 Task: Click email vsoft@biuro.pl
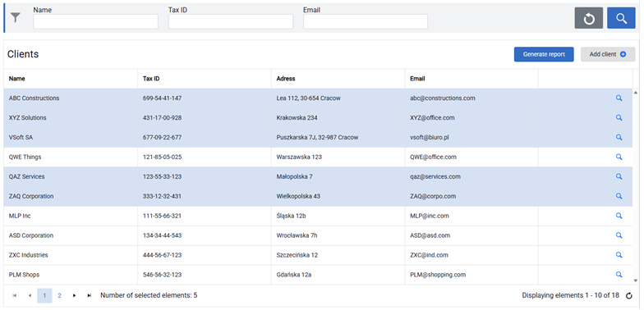click(429, 138)
